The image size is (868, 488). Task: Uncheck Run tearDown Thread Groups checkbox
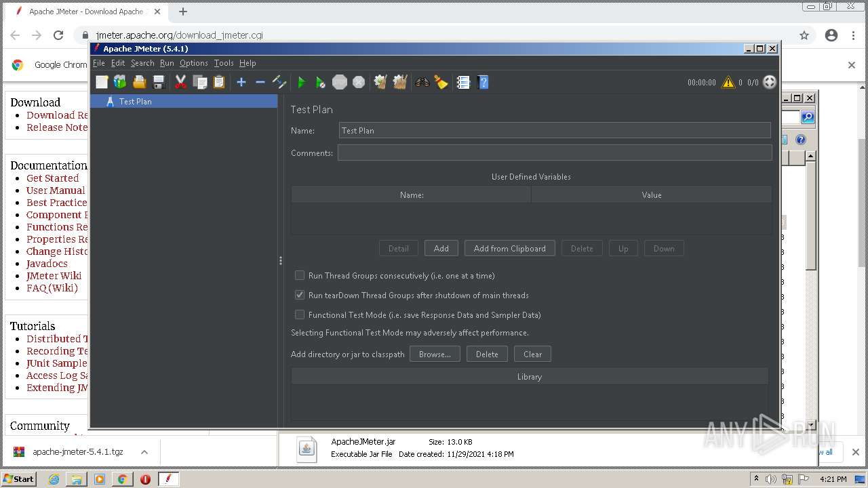coord(299,295)
